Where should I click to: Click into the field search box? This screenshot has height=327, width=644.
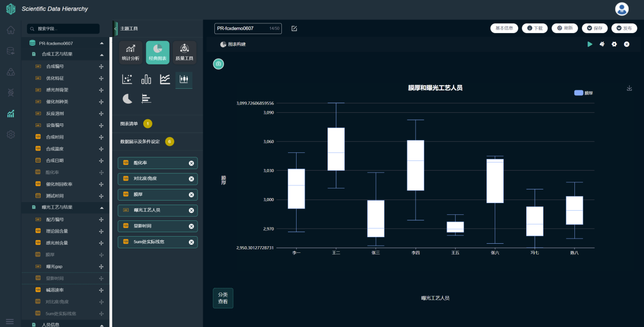tap(63, 29)
